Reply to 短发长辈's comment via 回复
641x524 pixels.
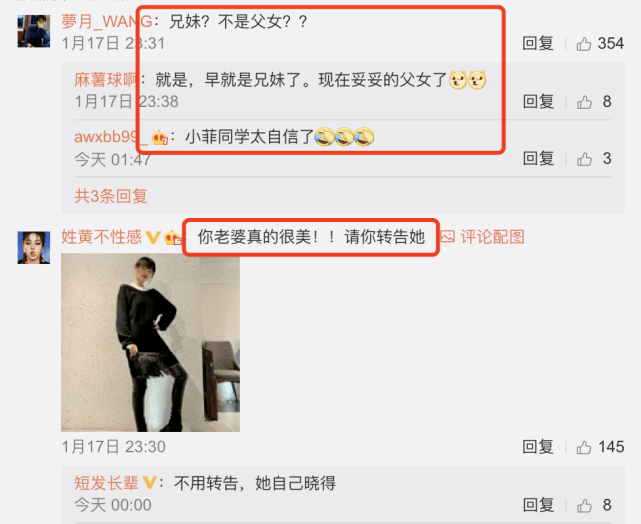point(538,505)
